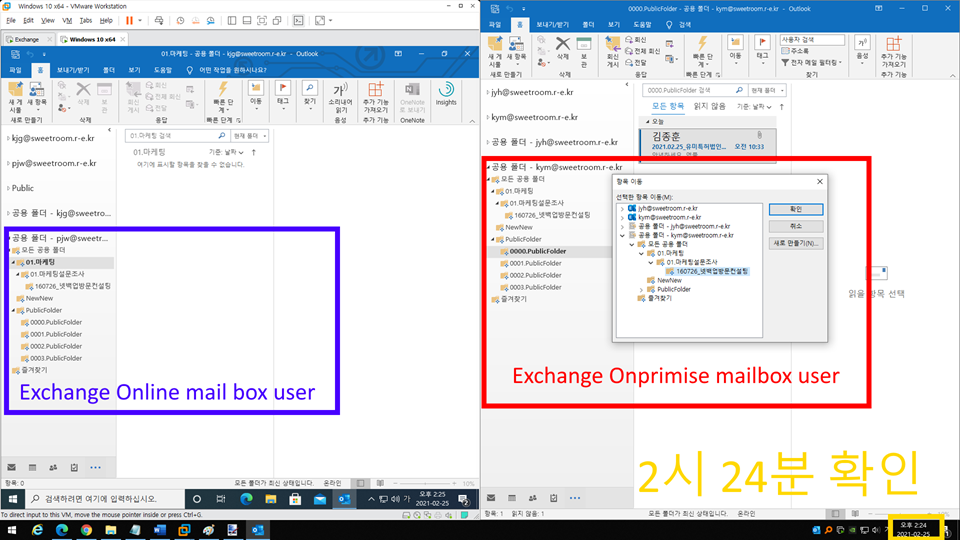The image size is (960, 540).
Task: Open current folder (현재 폴더) dropdown in left Outlook
Action: [250, 136]
